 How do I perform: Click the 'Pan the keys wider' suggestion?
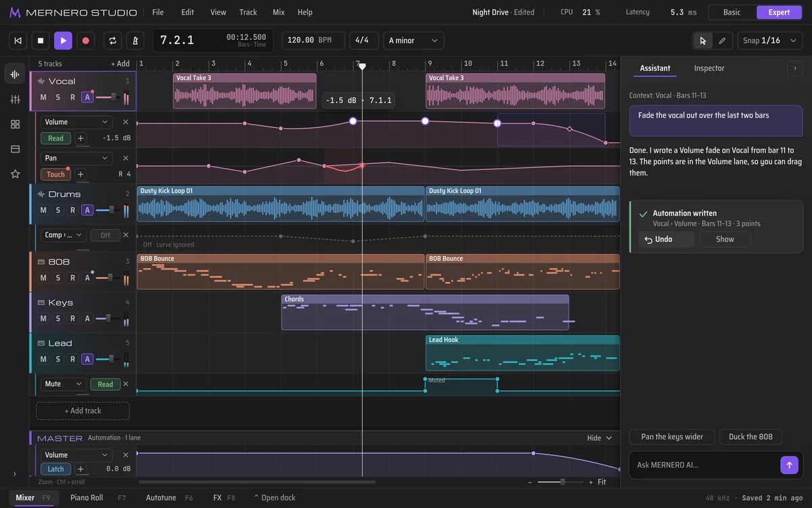672,437
